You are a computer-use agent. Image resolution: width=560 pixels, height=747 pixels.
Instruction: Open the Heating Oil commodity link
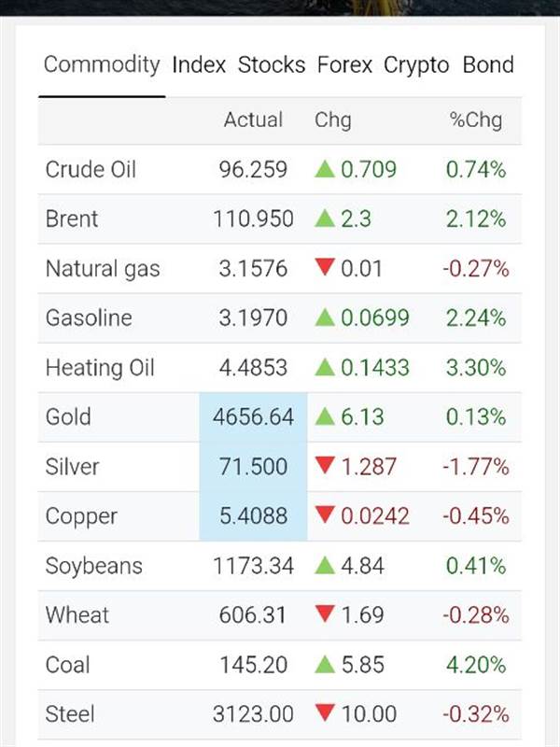coord(100,368)
